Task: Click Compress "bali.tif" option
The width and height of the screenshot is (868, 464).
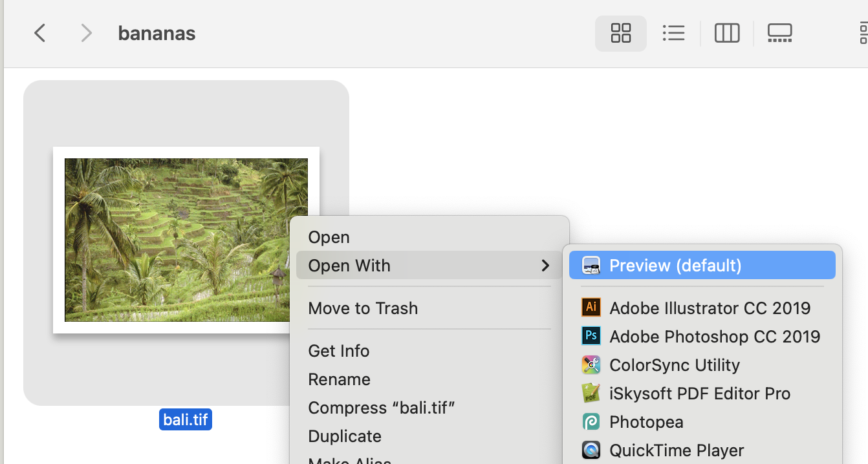Action: tap(382, 408)
